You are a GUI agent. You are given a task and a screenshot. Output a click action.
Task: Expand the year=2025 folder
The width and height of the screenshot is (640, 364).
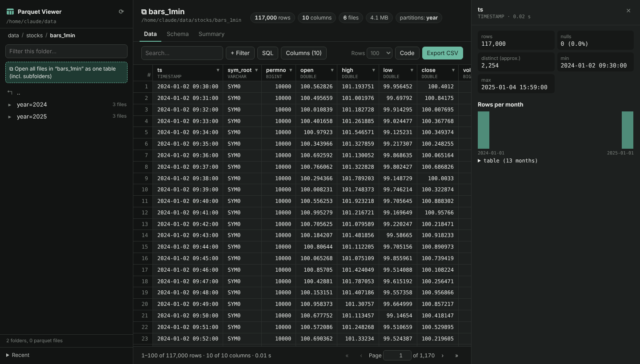point(67,116)
